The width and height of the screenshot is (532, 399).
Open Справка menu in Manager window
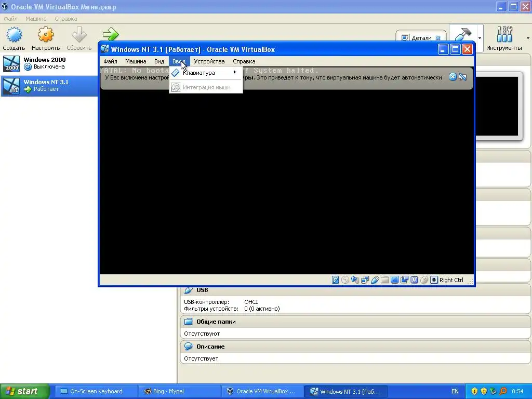click(x=66, y=19)
